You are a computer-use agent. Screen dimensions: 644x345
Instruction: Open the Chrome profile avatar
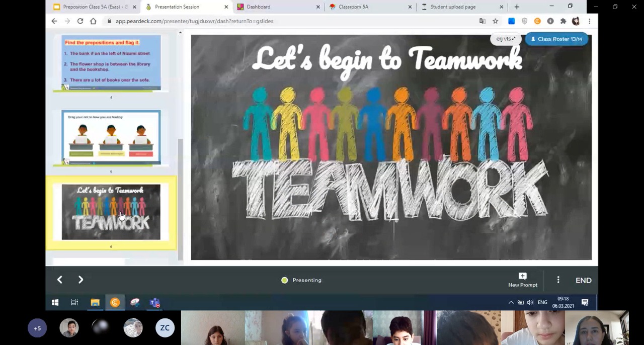(x=576, y=21)
